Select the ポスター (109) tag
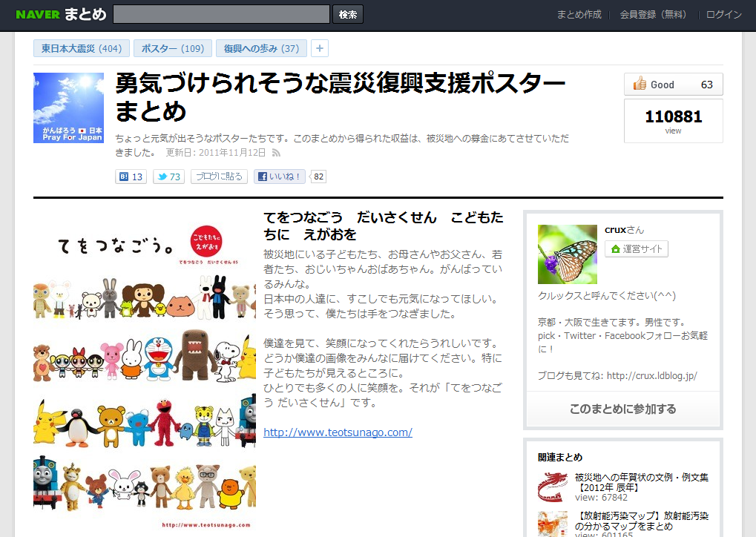 coord(173,48)
